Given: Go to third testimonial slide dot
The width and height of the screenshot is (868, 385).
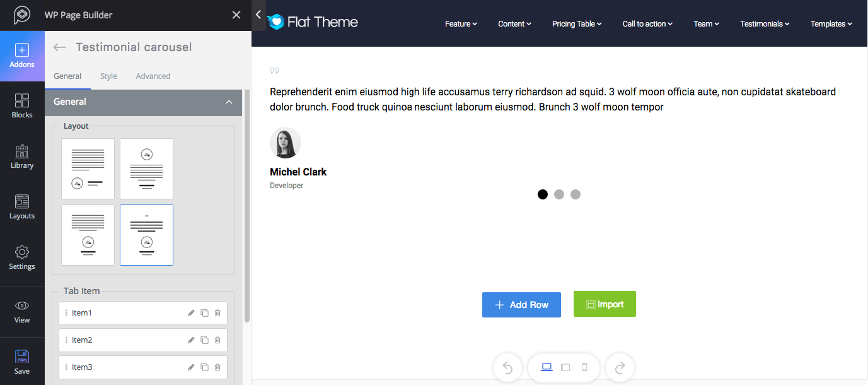Looking at the screenshot, I should 576,194.
